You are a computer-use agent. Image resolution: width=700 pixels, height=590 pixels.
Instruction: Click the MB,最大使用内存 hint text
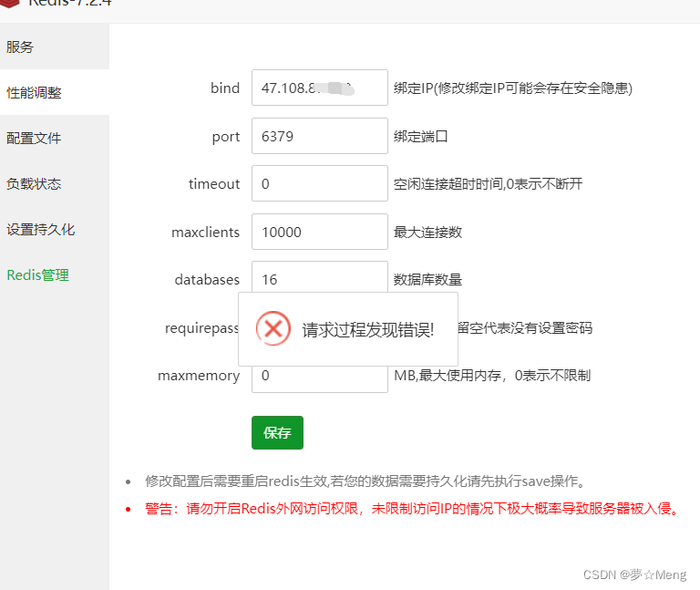pyautogui.click(x=492, y=376)
